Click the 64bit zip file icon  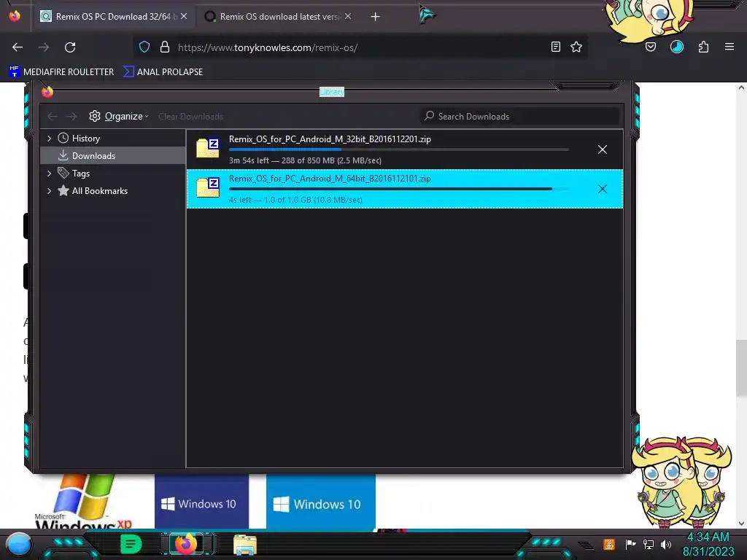click(x=208, y=187)
